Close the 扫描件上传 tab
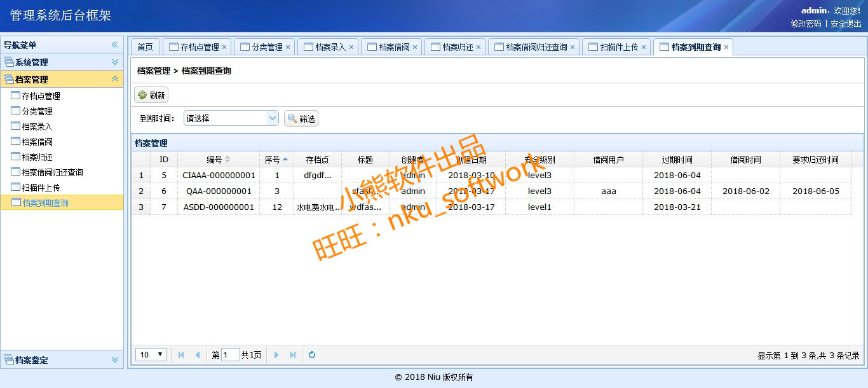Image resolution: width=868 pixels, height=388 pixels. pyautogui.click(x=644, y=47)
